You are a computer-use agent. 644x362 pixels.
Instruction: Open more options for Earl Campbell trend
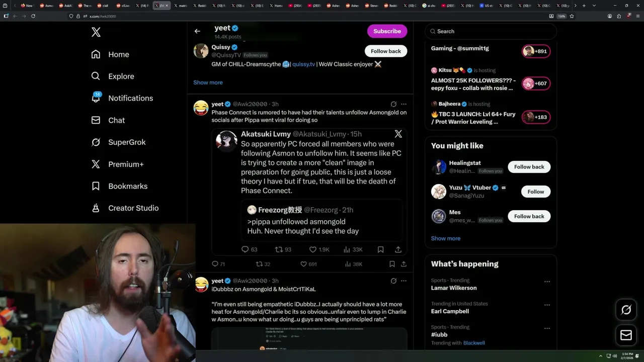547,305
